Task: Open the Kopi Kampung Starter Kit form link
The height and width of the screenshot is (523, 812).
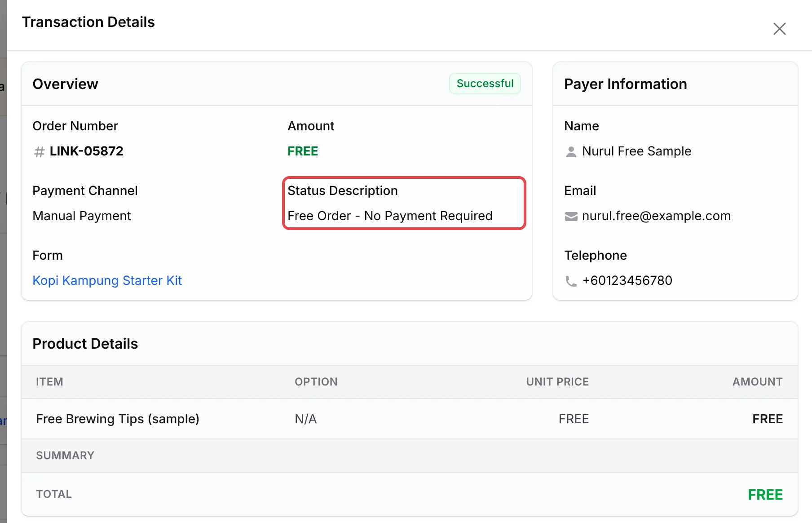Action: tap(107, 280)
